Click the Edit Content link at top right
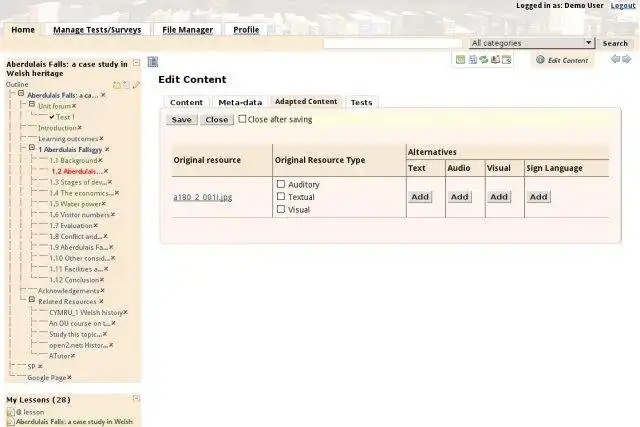 568,60
